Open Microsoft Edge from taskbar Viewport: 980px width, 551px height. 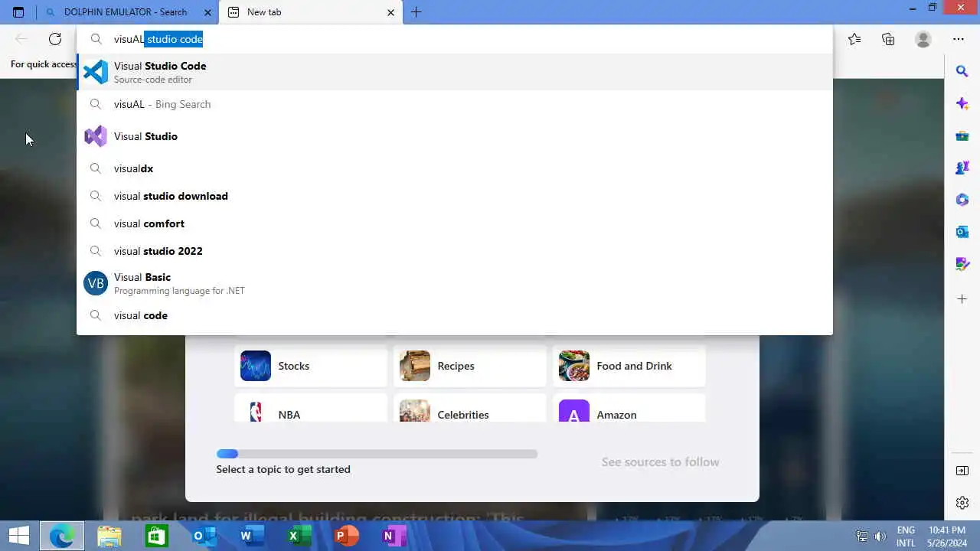pyautogui.click(x=62, y=536)
